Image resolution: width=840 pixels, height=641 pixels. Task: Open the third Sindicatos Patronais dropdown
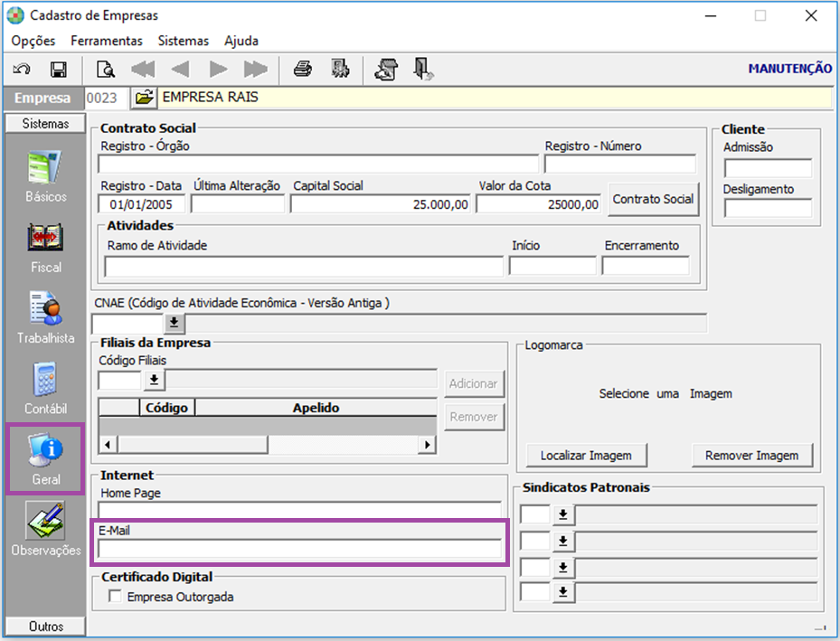point(563,567)
